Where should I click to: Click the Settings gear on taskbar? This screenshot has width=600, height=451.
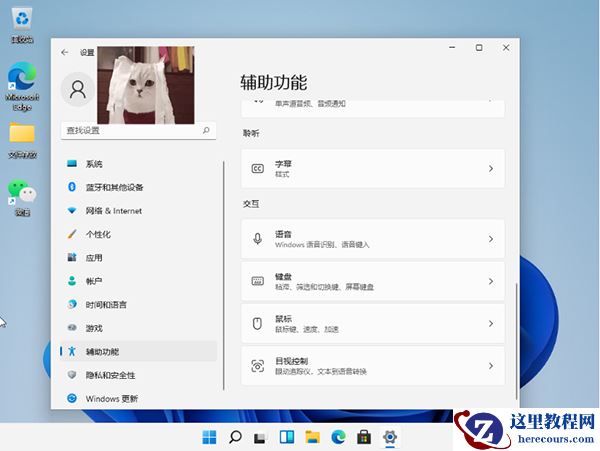(390, 437)
